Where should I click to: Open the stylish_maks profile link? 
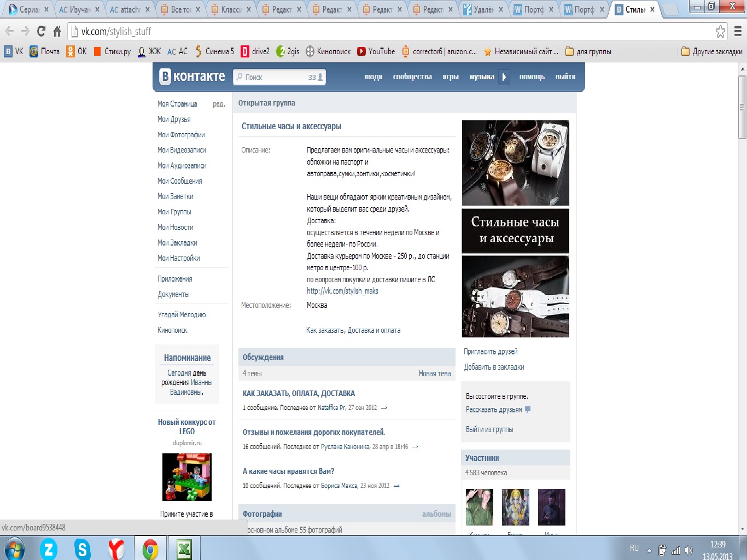coord(342,291)
